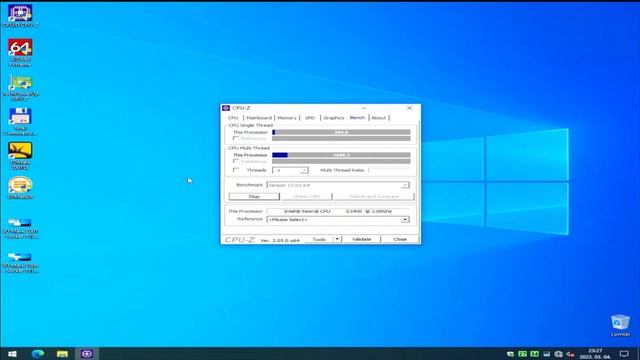The image size is (640, 360).
Task: Switch to the SPD tab
Action: (x=310, y=118)
